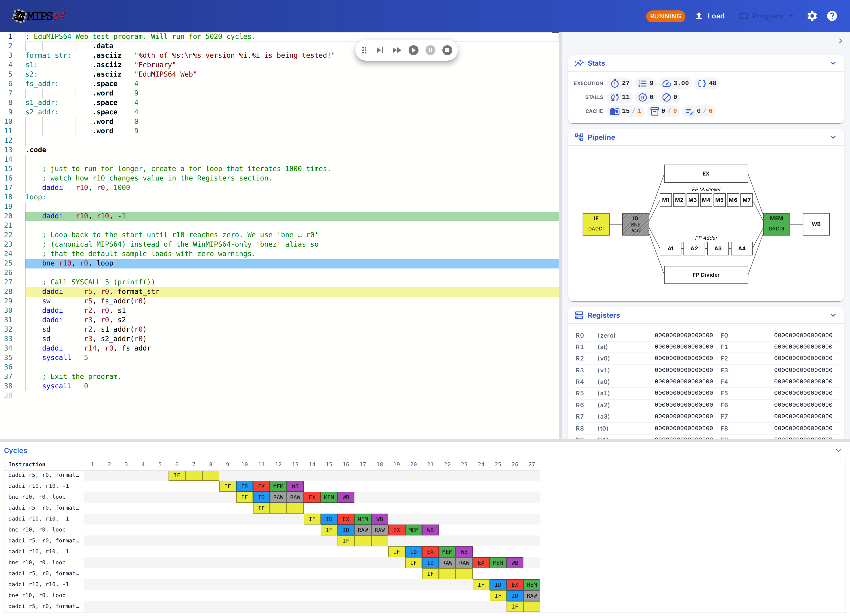The width and height of the screenshot is (850, 616).
Task: Click line 28 daddi r5 format_str
Action: tap(292, 292)
